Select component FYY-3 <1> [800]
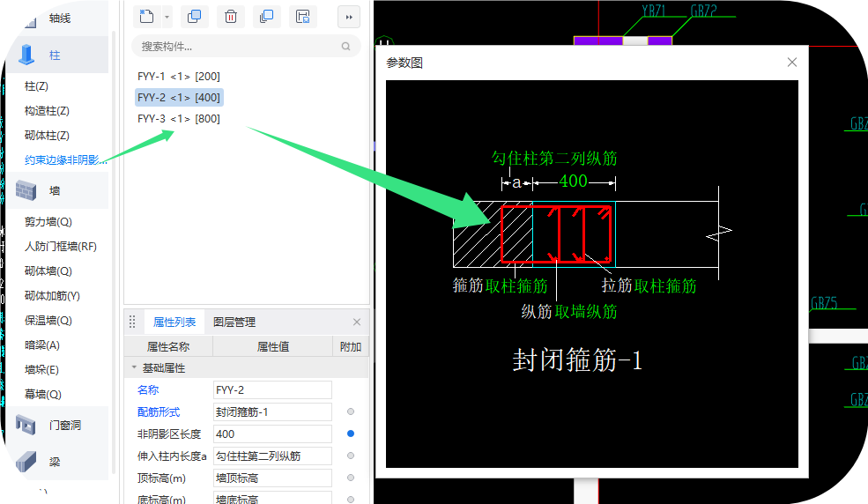Screen dimensions: 868x504 [x=179, y=118]
